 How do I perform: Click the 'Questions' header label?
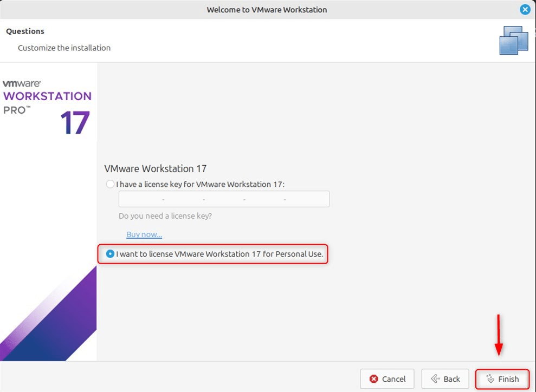[25, 31]
